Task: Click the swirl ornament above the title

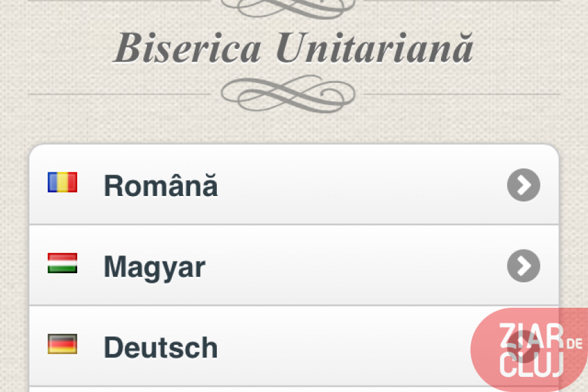Action: tap(288, 8)
